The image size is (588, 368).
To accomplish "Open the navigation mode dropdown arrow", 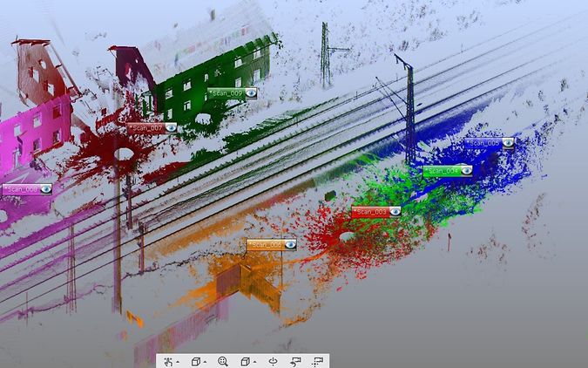I will click(x=178, y=362).
